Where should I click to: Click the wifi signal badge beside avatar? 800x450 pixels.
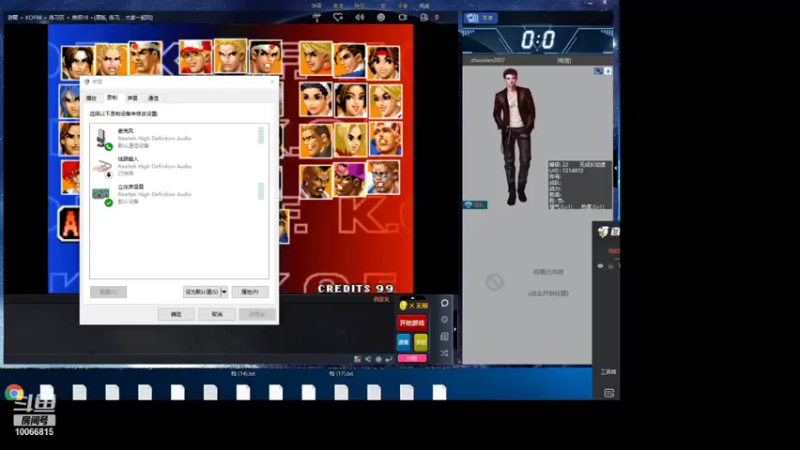tap(475, 205)
